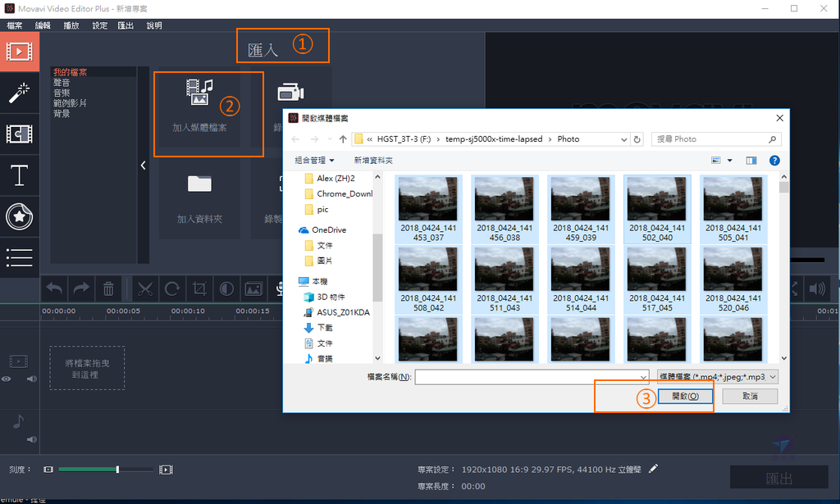This screenshot has height=504, width=840.
Task: Open the 檔案 menu
Action: point(15,25)
